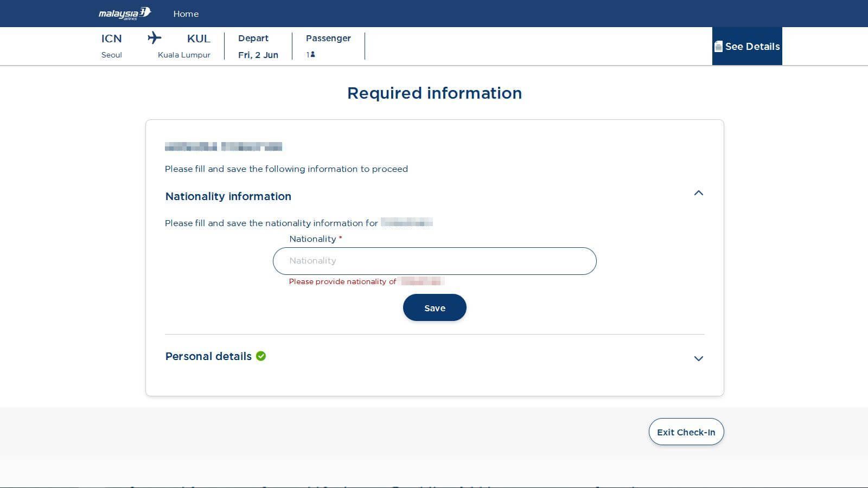Click the Personal details heading text
Image resolution: width=868 pixels, height=488 pixels.
(208, 356)
